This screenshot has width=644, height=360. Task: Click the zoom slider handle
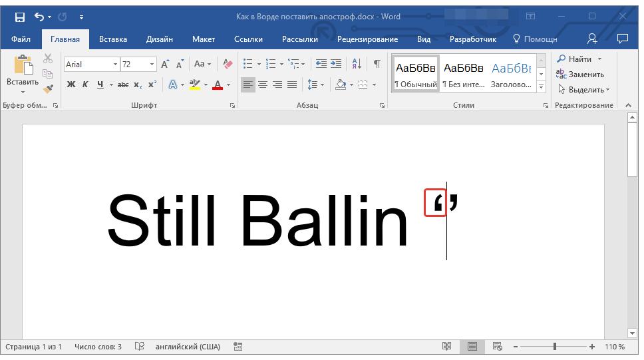[554, 347]
